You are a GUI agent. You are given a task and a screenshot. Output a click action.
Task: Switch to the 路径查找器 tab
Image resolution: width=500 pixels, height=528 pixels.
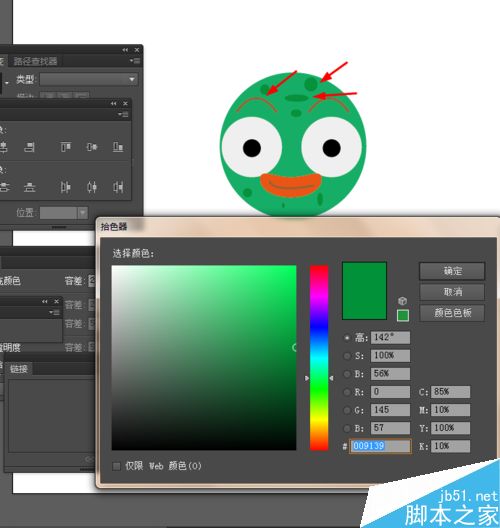[35, 61]
